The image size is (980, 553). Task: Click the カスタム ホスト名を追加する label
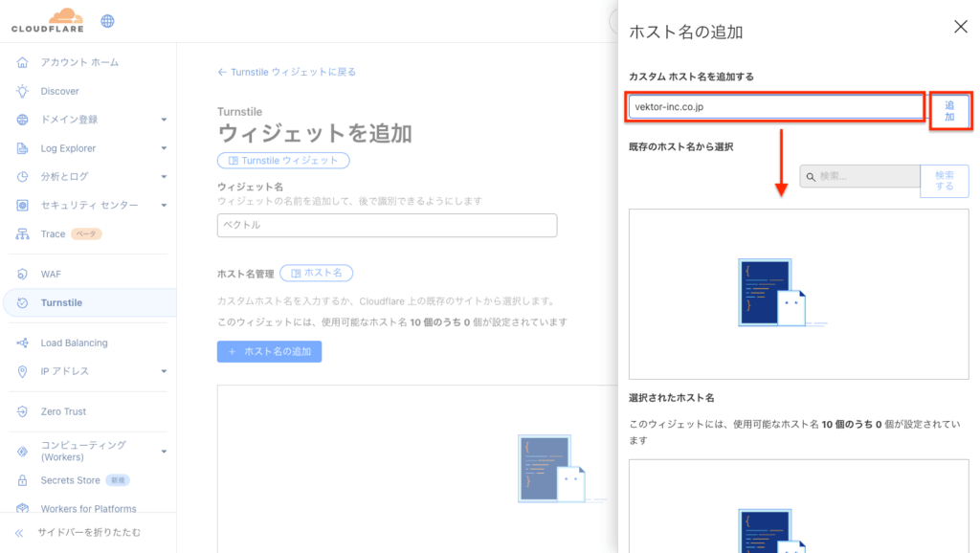(x=691, y=77)
